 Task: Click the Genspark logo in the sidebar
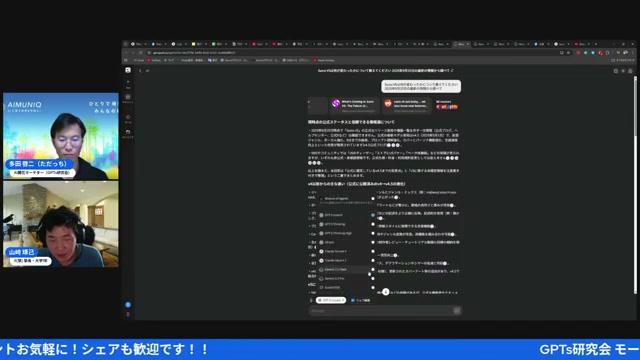[x=128, y=70]
